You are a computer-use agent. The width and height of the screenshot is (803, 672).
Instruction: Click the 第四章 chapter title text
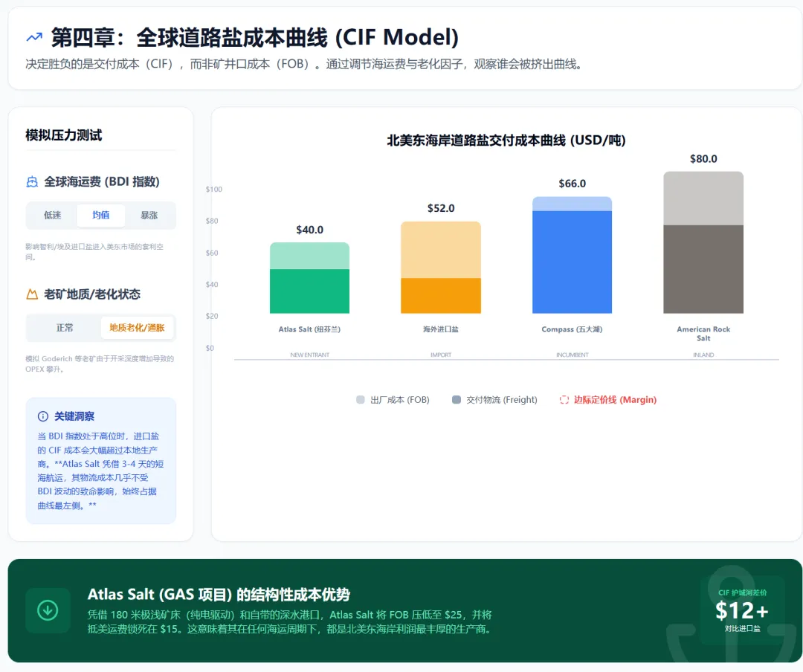(x=254, y=37)
